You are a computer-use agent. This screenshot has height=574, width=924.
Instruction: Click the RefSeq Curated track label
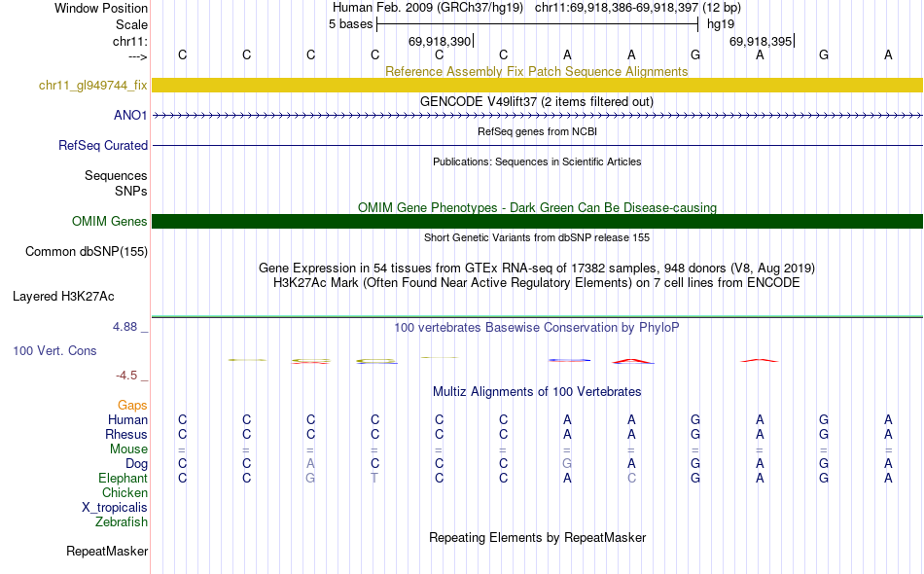pos(103,145)
